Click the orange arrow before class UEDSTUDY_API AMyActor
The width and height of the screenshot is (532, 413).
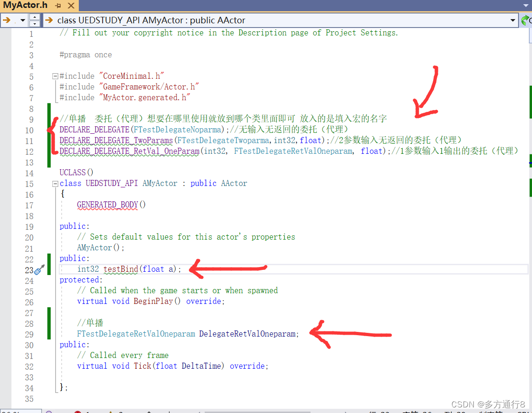(x=49, y=20)
